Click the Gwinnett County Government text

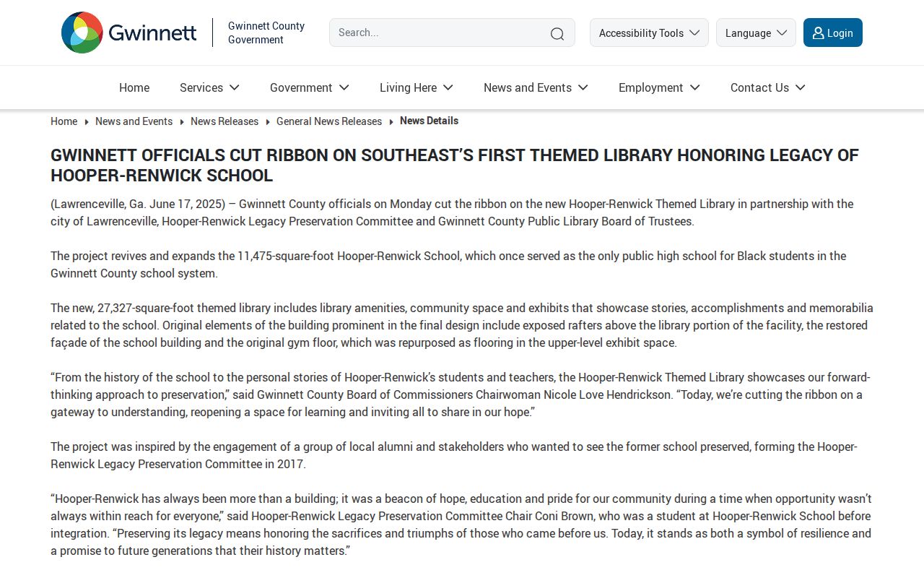coord(266,33)
